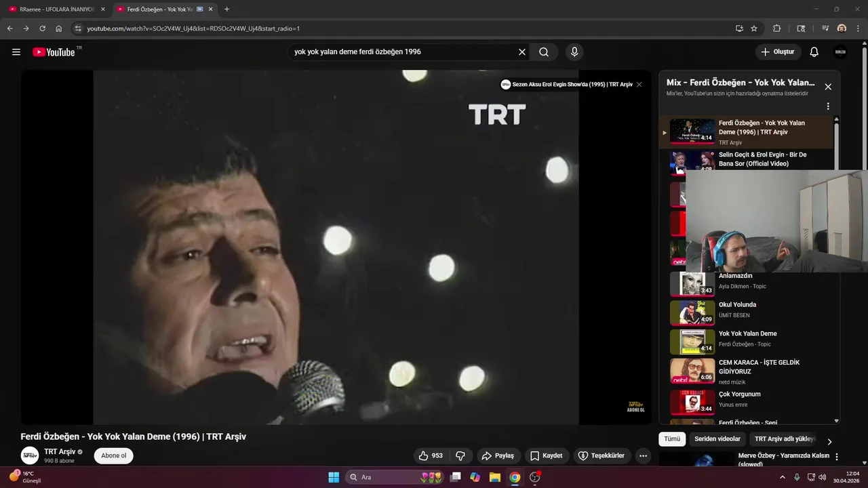Bookmark this page with the star icon

(x=754, y=28)
